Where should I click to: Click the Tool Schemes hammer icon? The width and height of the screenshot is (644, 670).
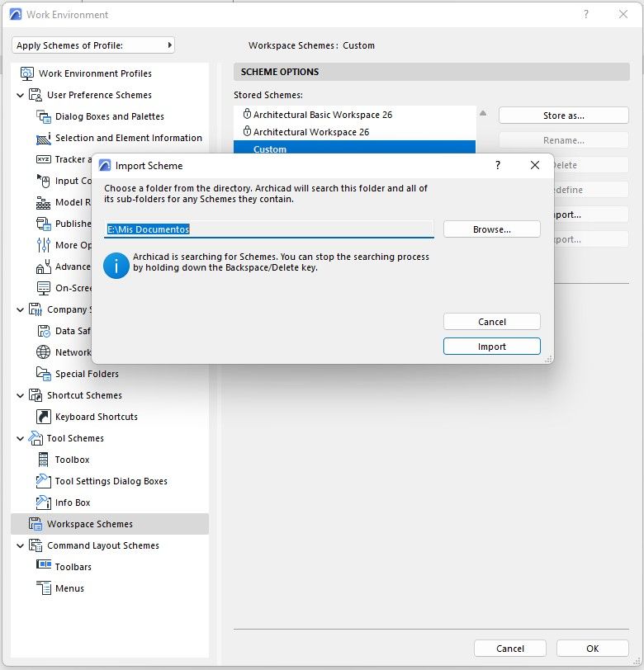[x=35, y=438]
